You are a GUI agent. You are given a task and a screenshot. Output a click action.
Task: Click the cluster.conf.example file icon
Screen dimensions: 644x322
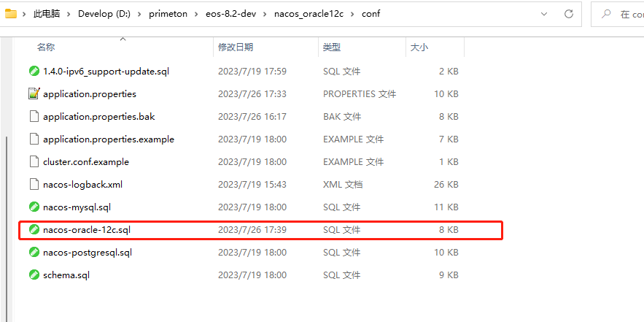point(34,162)
